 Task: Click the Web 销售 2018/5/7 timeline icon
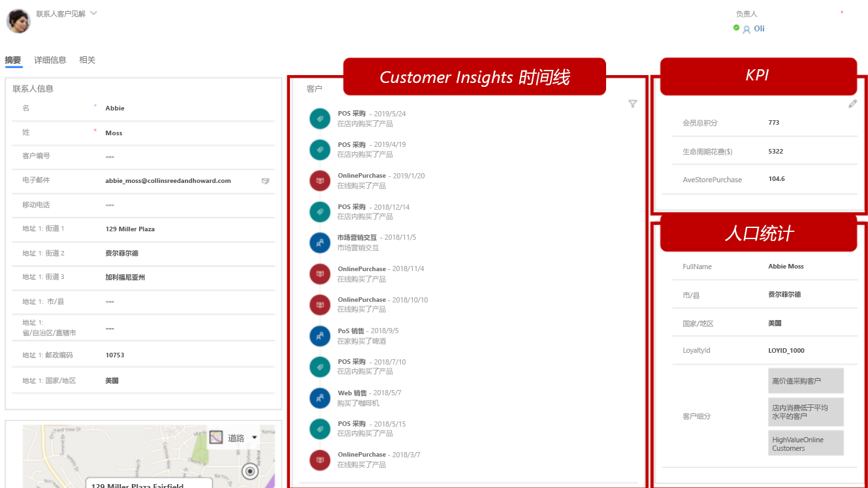[320, 398]
